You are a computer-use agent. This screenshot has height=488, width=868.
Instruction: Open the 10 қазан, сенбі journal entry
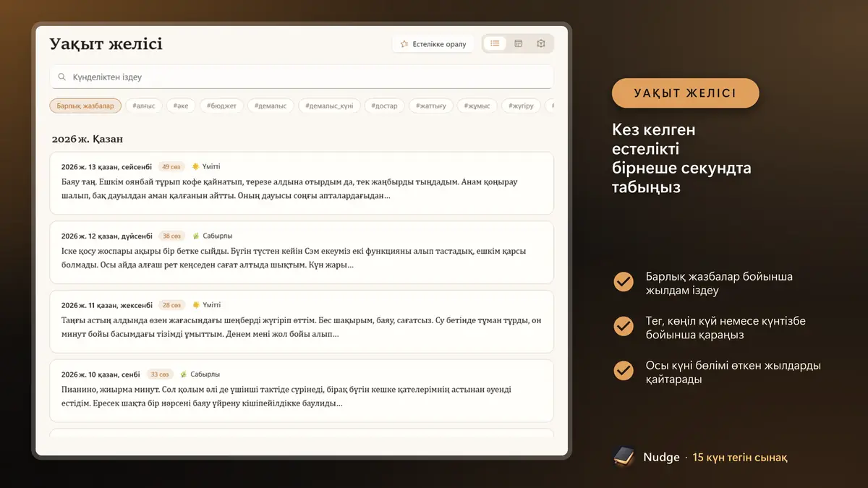(x=302, y=391)
